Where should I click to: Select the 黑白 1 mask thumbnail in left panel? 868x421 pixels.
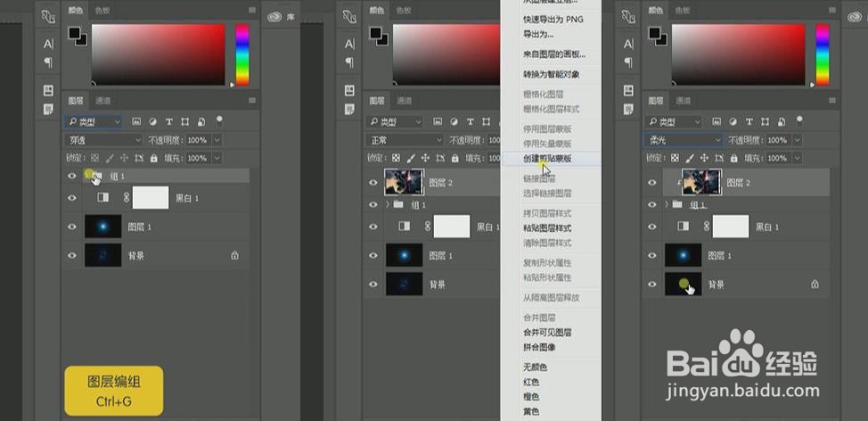[151, 198]
